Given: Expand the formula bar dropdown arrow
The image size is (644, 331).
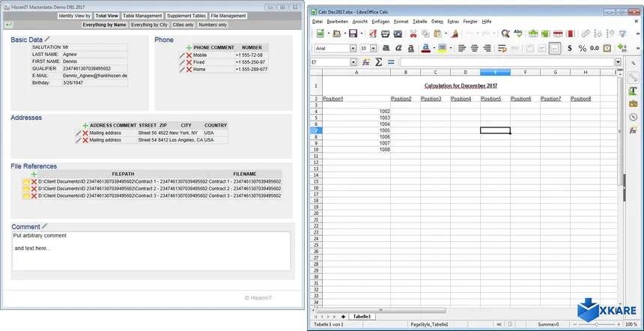Looking at the screenshot, I should coord(618,62).
